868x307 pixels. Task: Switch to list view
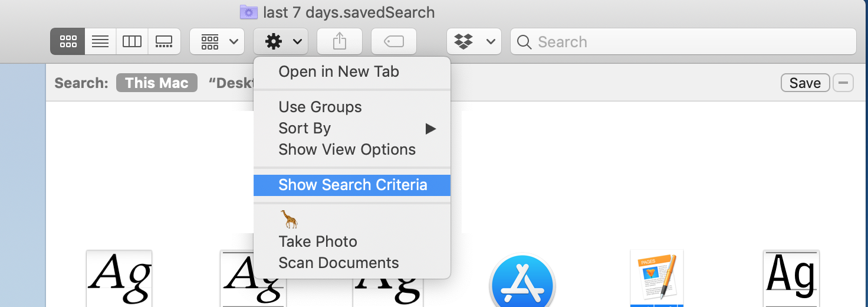tap(101, 42)
